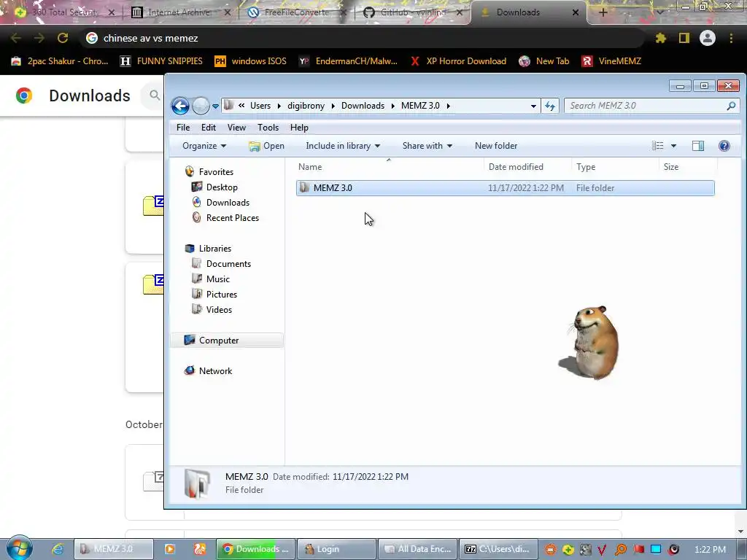Click the Chrome reload button
The width and height of the screenshot is (747, 560).
[63, 38]
